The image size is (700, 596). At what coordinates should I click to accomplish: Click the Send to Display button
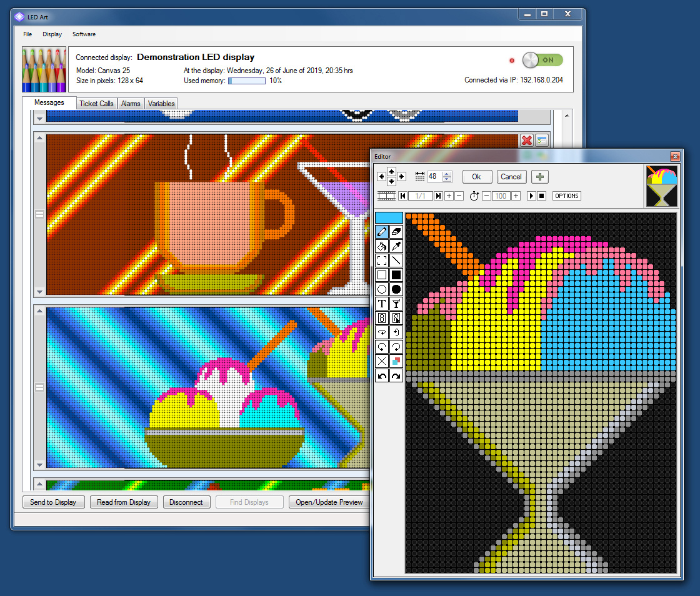tap(53, 502)
